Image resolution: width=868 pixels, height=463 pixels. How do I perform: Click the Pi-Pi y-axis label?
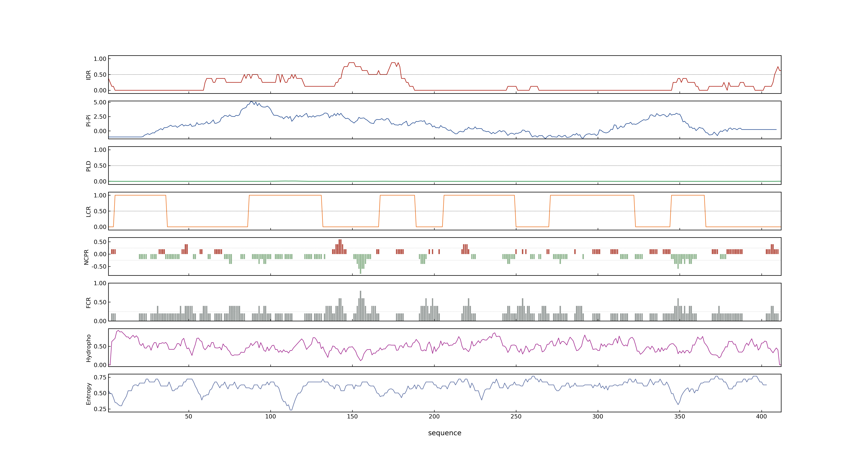pyautogui.click(x=88, y=120)
